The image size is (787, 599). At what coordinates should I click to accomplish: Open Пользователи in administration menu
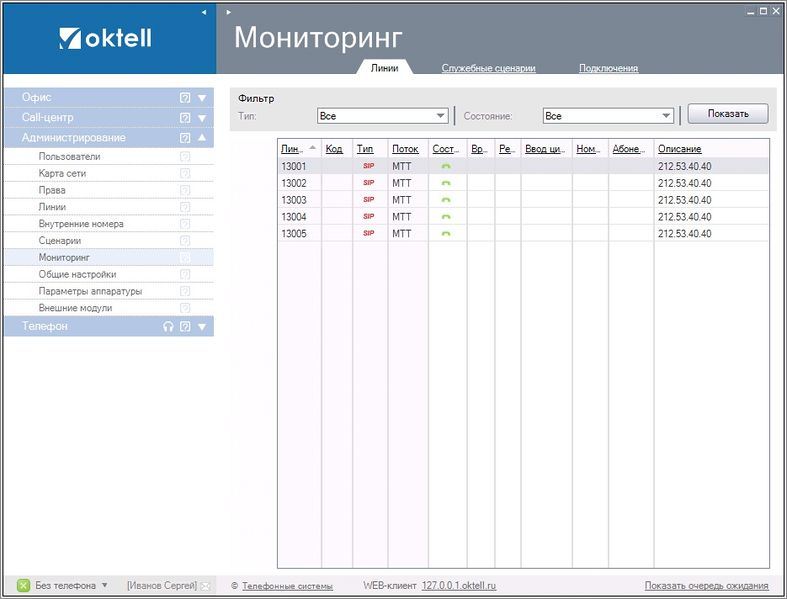pyautogui.click(x=69, y=157)
